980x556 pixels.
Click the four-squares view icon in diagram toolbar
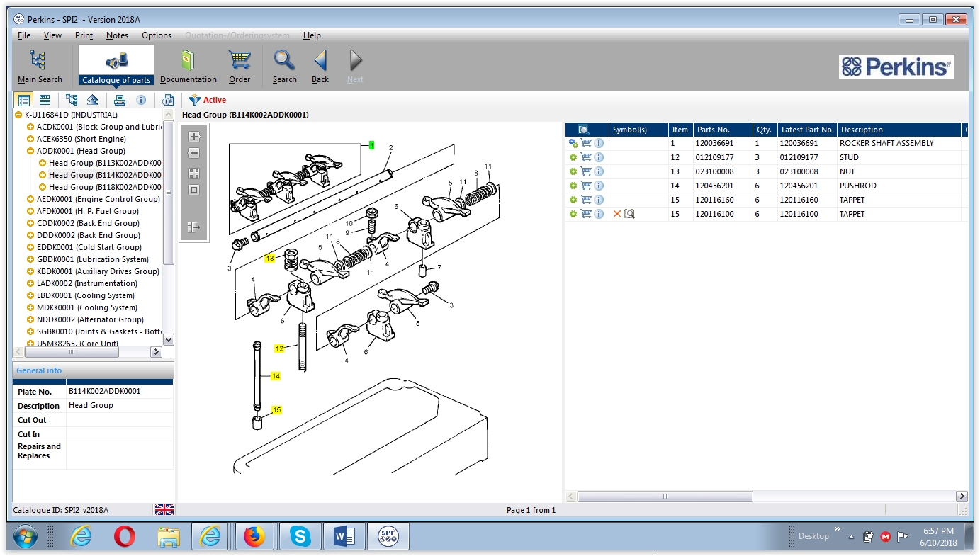(194, 173)
